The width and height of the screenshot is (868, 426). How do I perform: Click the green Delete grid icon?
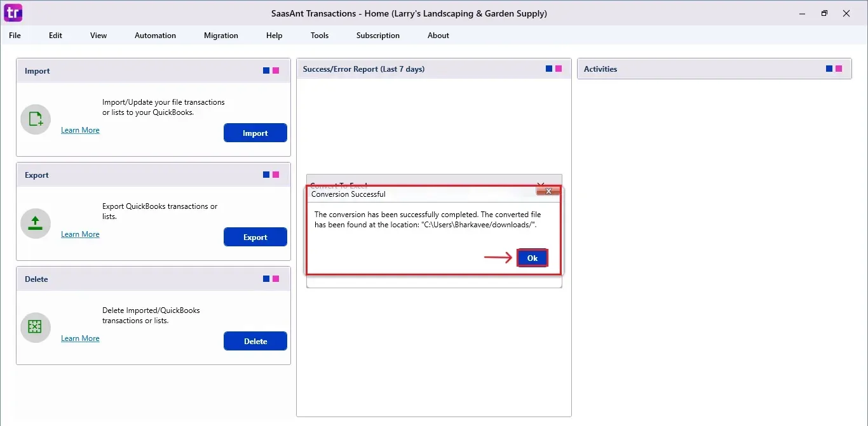(x=36, y=328)
